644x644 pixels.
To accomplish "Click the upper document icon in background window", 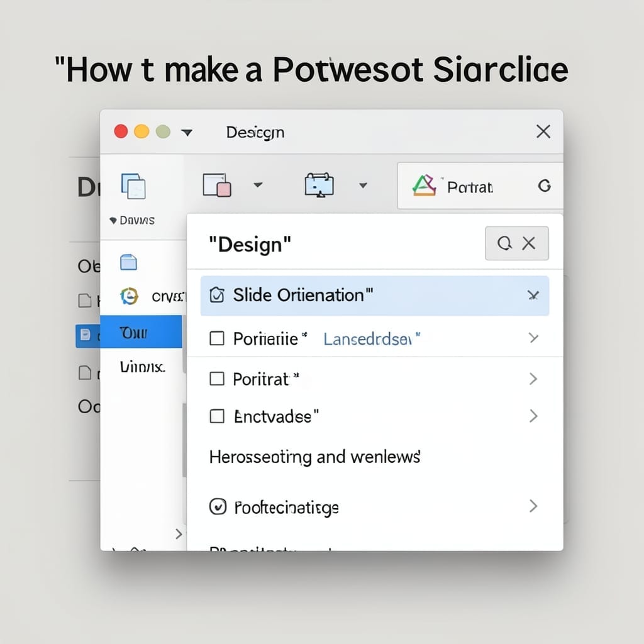I will click(85, 301).
